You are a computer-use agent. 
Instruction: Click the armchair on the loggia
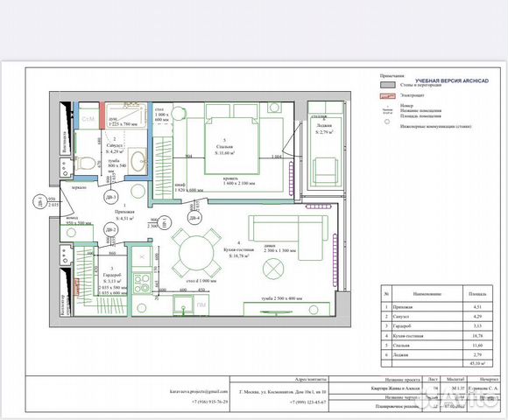(325, 171)
